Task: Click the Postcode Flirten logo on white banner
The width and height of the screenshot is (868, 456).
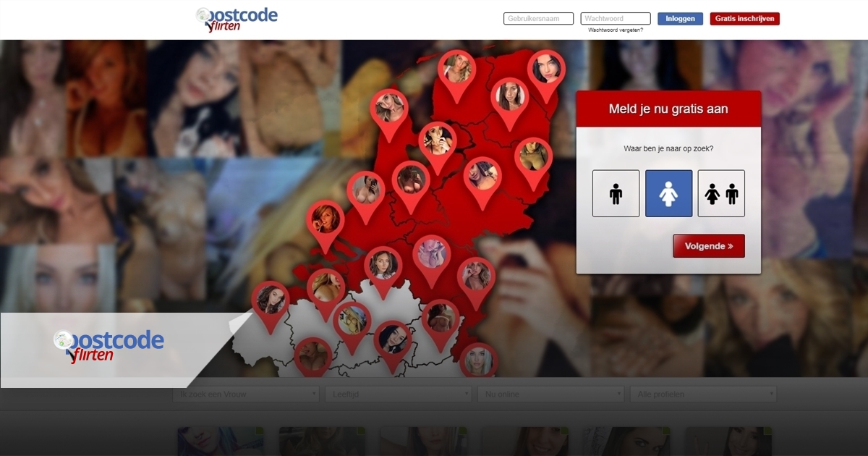Action: 109,345
